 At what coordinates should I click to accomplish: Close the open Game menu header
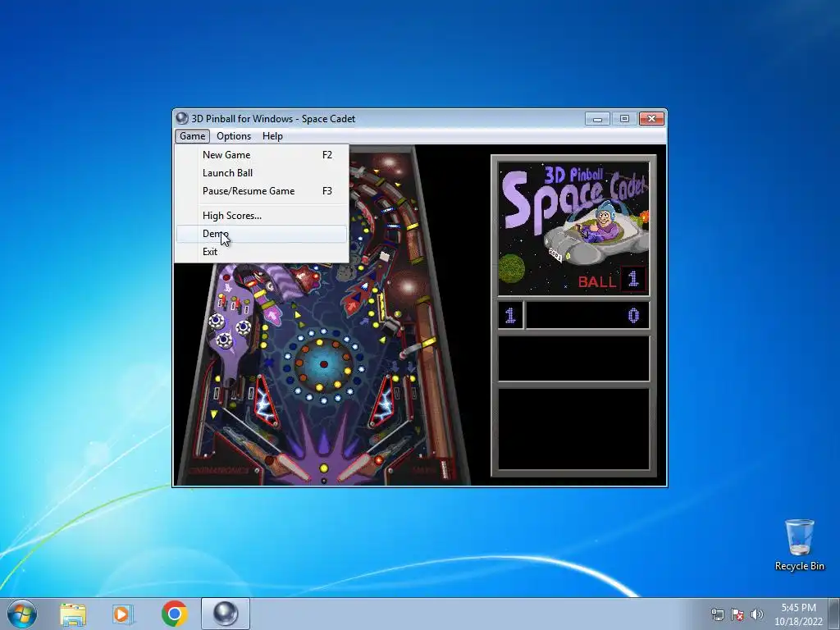[x=192, y=136]
